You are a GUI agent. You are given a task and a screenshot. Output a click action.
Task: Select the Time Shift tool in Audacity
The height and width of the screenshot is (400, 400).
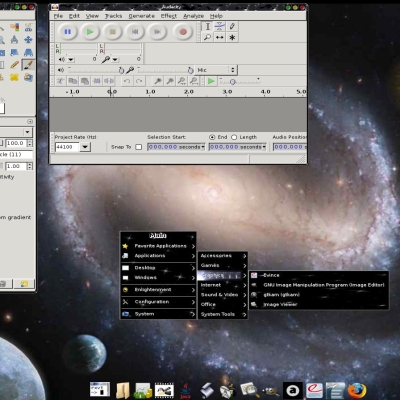click(219, 37)
